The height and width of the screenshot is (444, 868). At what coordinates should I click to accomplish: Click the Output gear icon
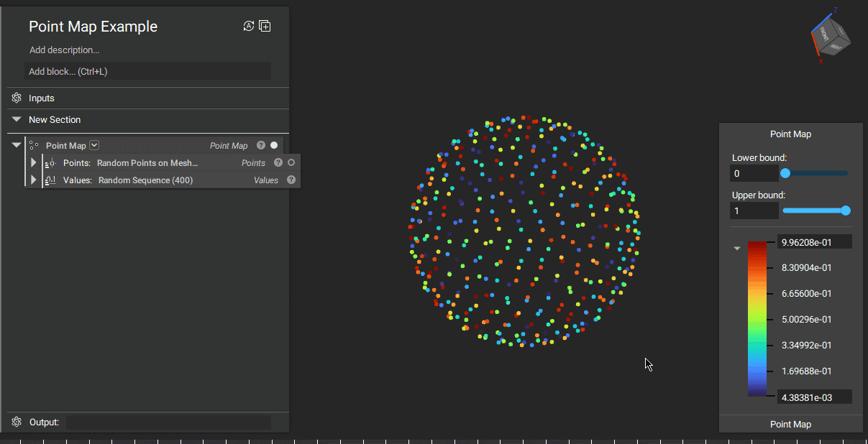click(x=17, y=422)
